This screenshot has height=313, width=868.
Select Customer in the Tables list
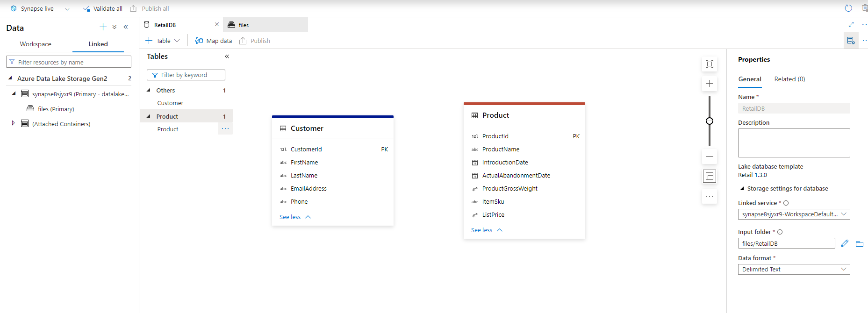click(170, 103)
